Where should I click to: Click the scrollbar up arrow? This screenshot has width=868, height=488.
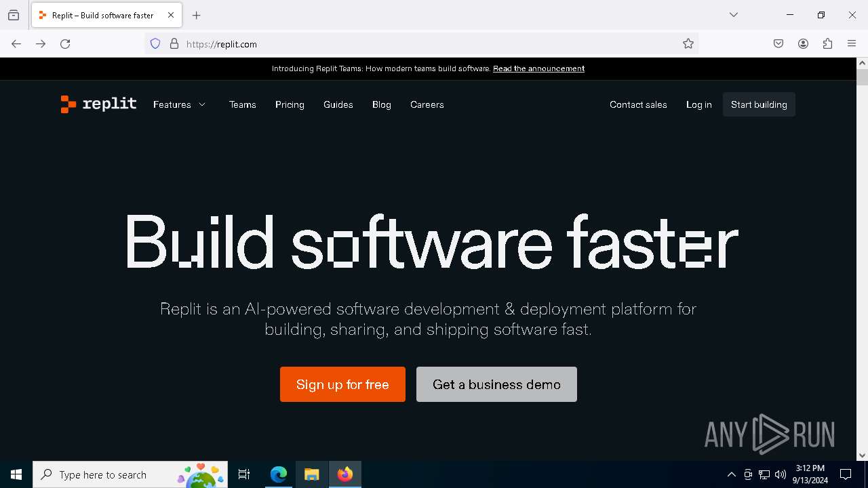point(862,63)
